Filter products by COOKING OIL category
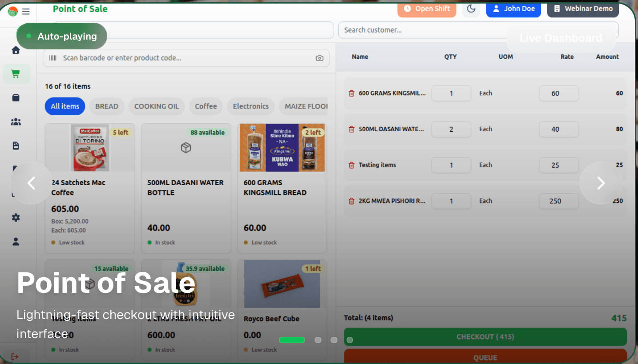The width and height of the screenshot is (638, 364). [157, 106]
